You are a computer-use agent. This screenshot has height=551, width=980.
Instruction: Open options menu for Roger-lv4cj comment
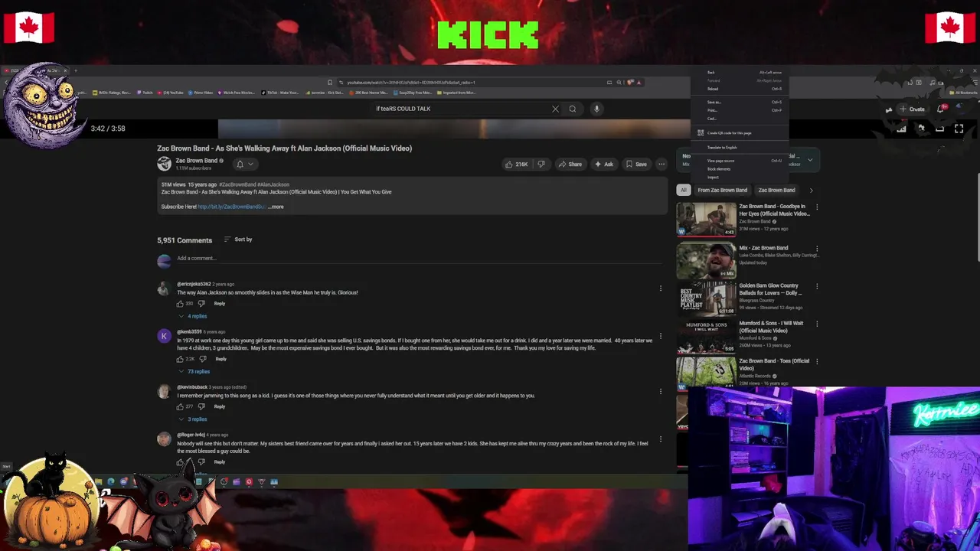[661, 439]
